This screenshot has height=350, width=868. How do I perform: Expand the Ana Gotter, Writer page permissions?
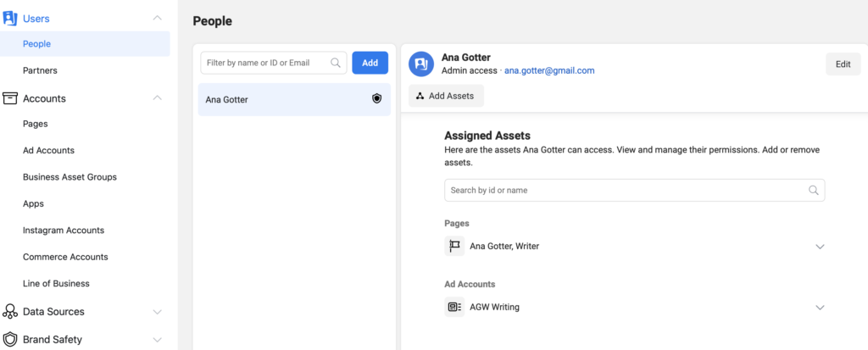tap(819, 247)
